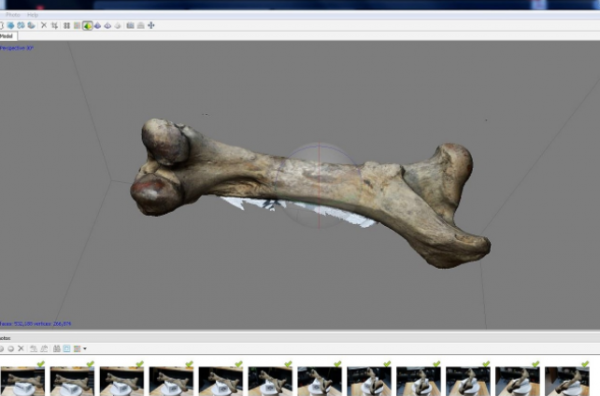Viewport: 600px width, 396px height.
Task: Click the Delete Selection X icon in top toolbar
Action: pos(44,25)
